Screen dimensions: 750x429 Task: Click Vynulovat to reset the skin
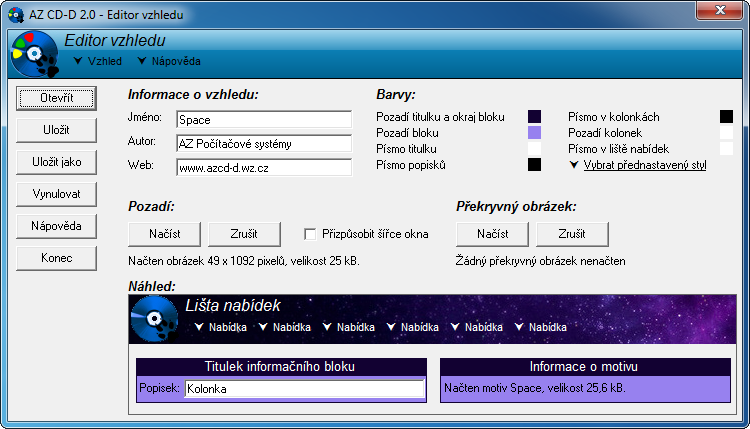click(56, 193)
